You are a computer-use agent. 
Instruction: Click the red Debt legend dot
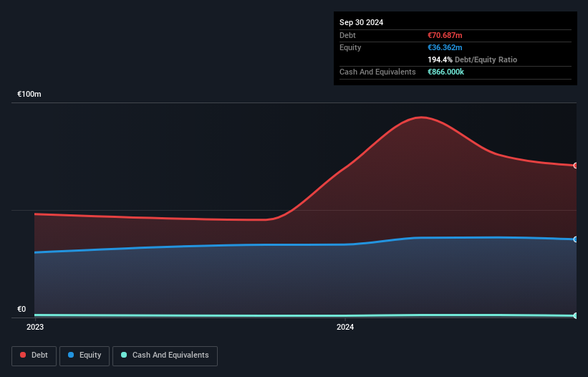23,355
